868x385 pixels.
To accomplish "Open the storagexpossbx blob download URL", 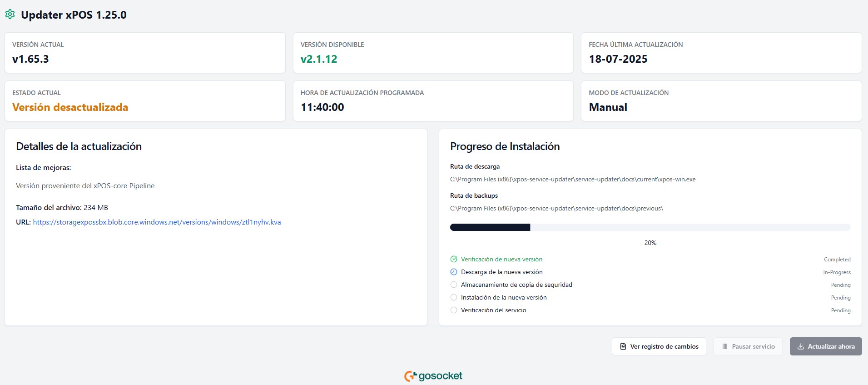I will [x=157, y=222].
